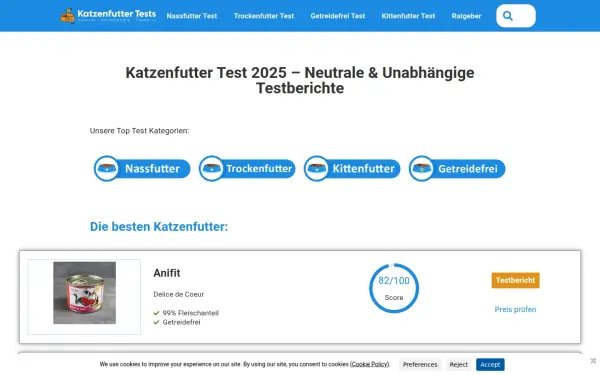
Task: Close the cookie banner with X
Action: [593, 360]
